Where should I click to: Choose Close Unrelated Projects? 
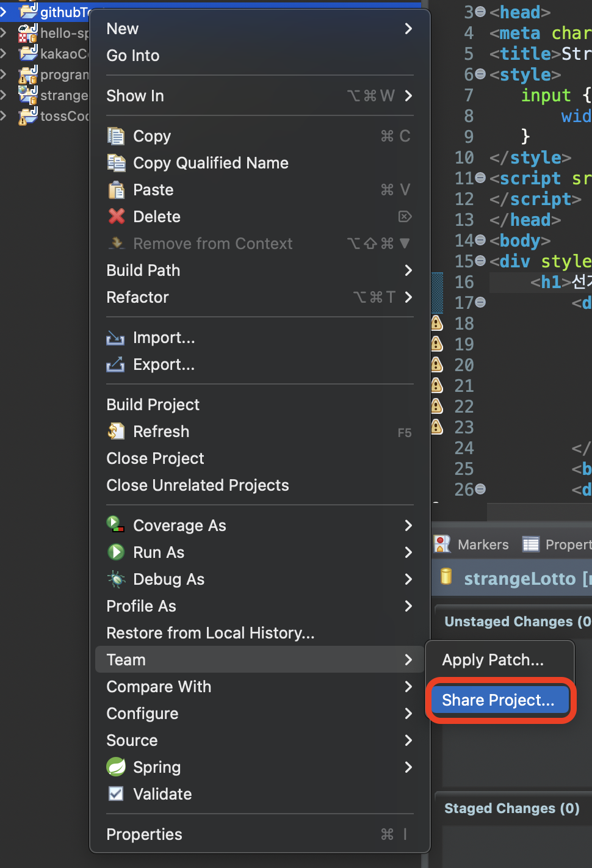point(260,485)
